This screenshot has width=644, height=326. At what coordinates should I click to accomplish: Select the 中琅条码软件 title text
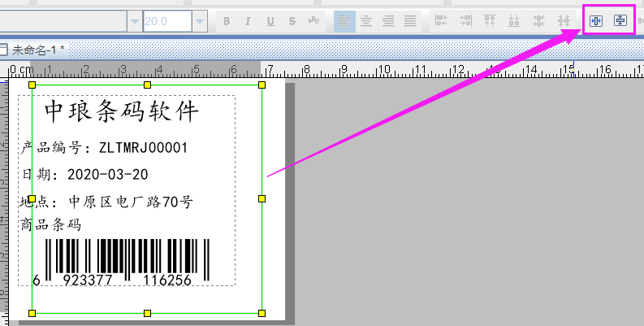pos(121,111)
